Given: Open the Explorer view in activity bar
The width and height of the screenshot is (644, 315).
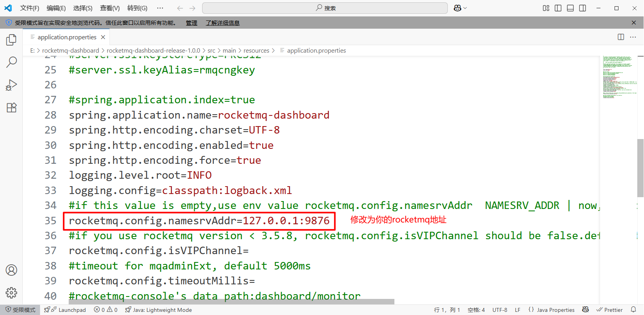Looking at the screenshot, I should (11, 40).
